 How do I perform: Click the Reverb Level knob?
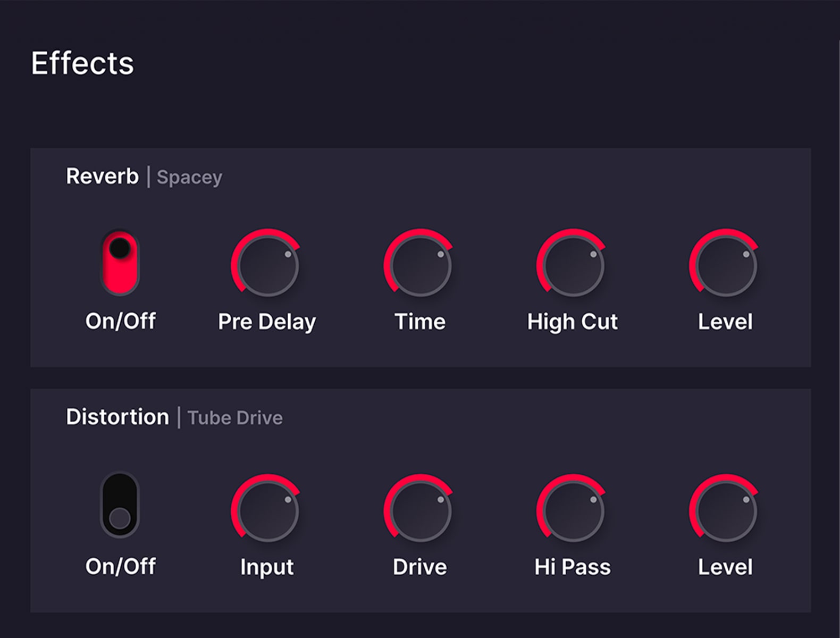coord(726,265)
